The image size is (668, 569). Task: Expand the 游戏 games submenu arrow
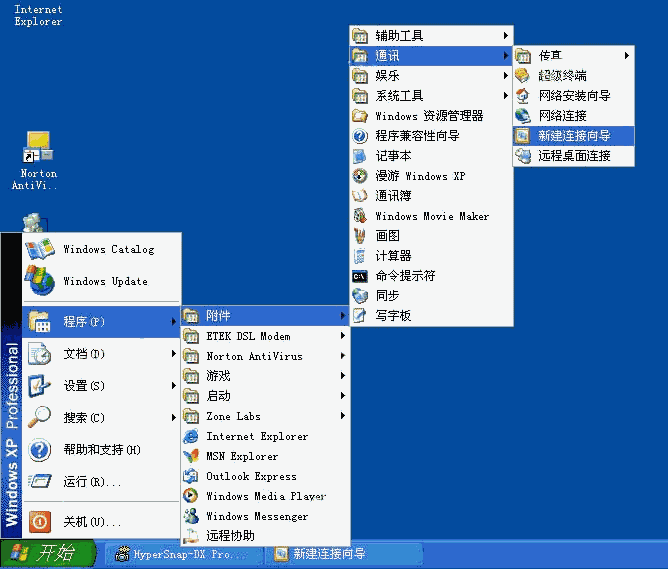[343, 375]
